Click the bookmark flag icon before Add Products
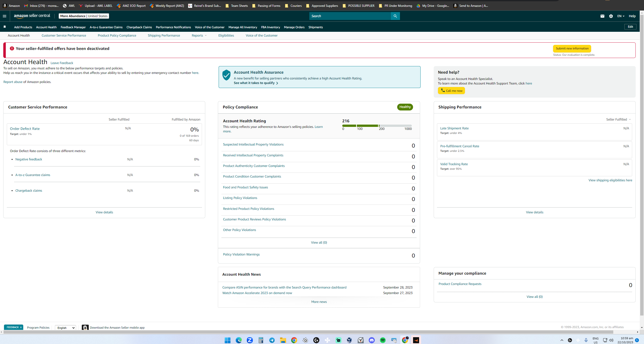The image size is (644, 344). tap(5, 27)
